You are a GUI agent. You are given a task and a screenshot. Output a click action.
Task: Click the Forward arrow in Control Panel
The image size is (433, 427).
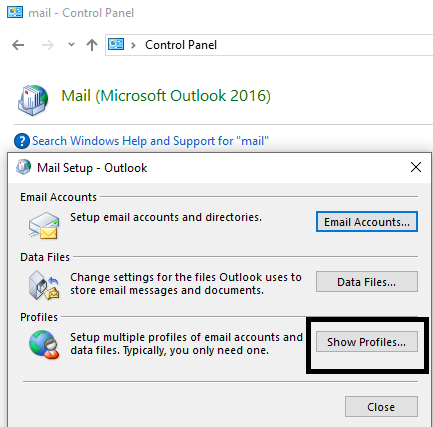click(x=48, y=45)
